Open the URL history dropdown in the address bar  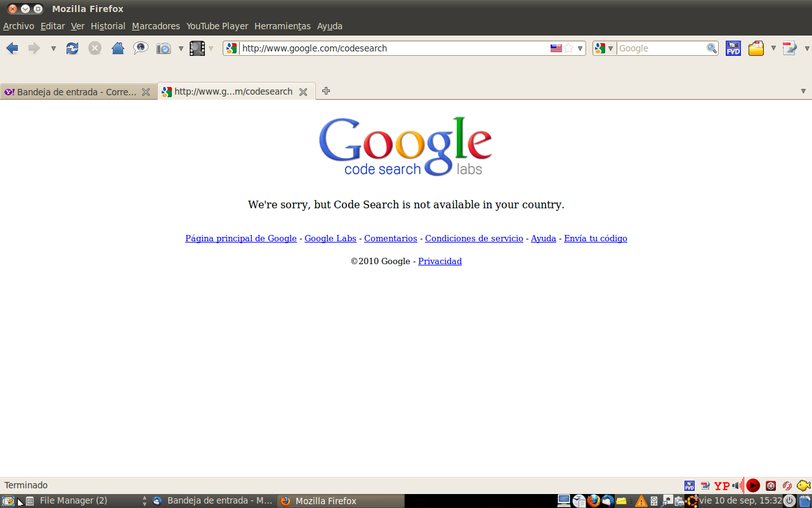[580, 48]
